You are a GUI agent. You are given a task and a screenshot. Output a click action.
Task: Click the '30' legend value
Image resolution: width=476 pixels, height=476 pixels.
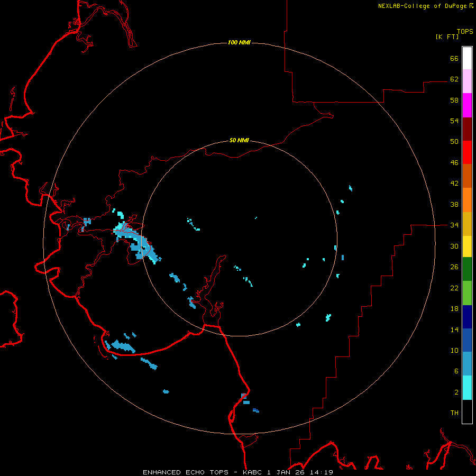tap(454, 246)
